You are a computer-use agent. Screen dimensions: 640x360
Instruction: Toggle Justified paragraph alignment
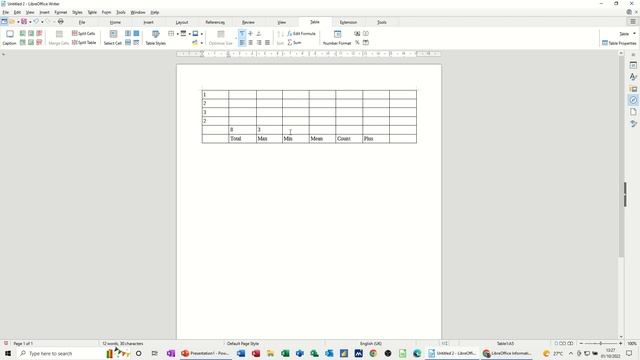click(267, 42)
